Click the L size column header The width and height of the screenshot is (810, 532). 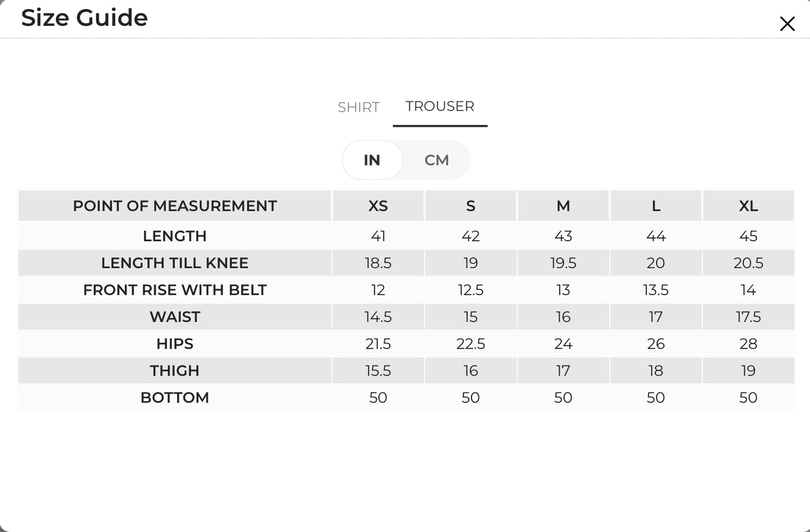656,206
